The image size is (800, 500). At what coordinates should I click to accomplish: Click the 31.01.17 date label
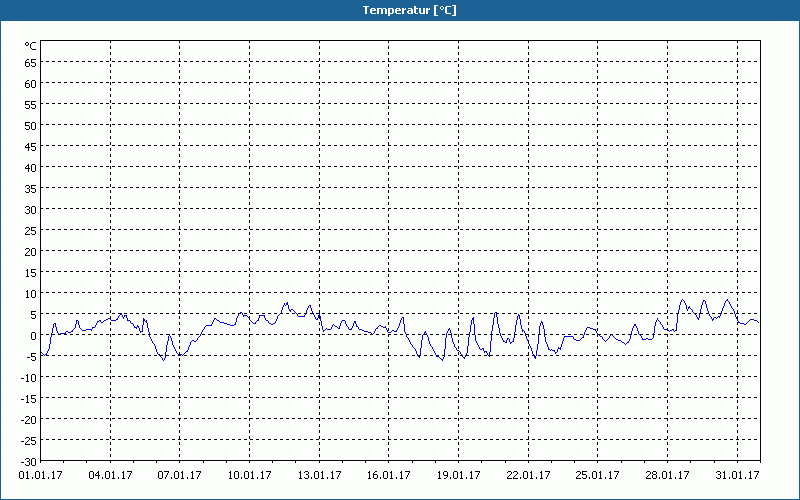(x=735, y=476)
